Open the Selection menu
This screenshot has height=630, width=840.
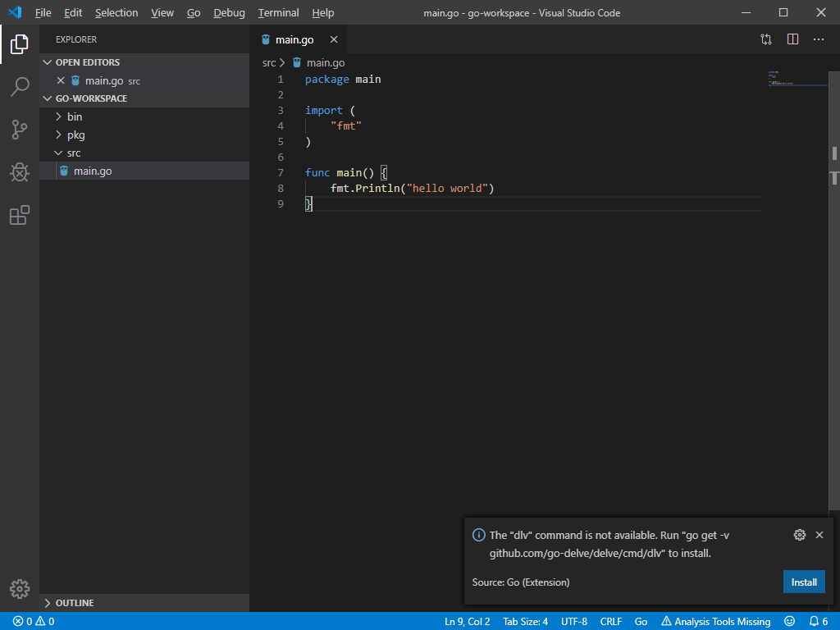click(116, 12)
